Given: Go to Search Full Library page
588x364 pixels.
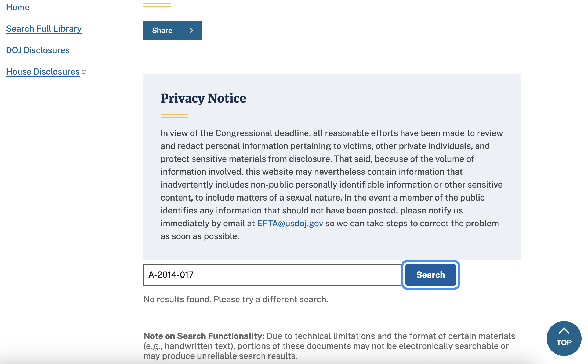Looking at the screenshot, I should (x=44, y=29).
